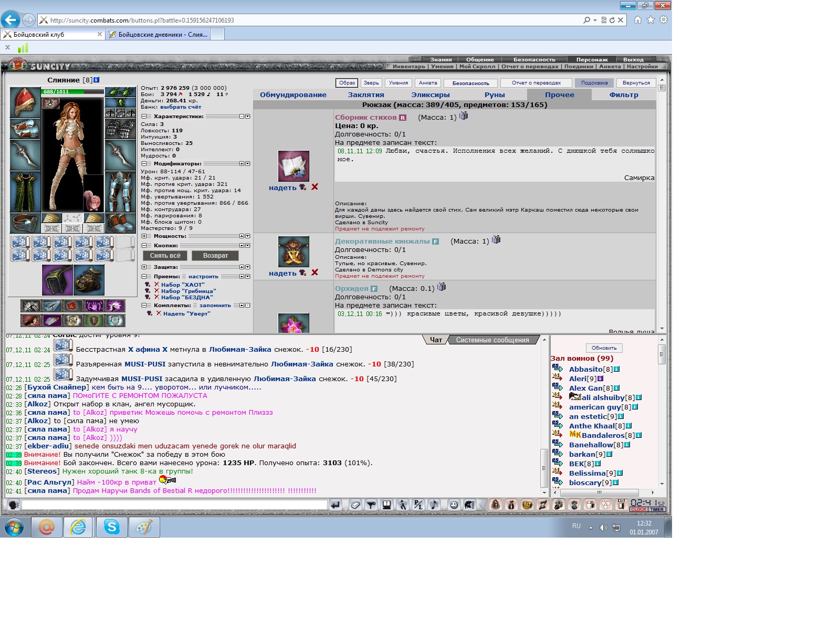Expand the Мощность section
This screenshot has height=630, width=840.
tap(144, 236)
